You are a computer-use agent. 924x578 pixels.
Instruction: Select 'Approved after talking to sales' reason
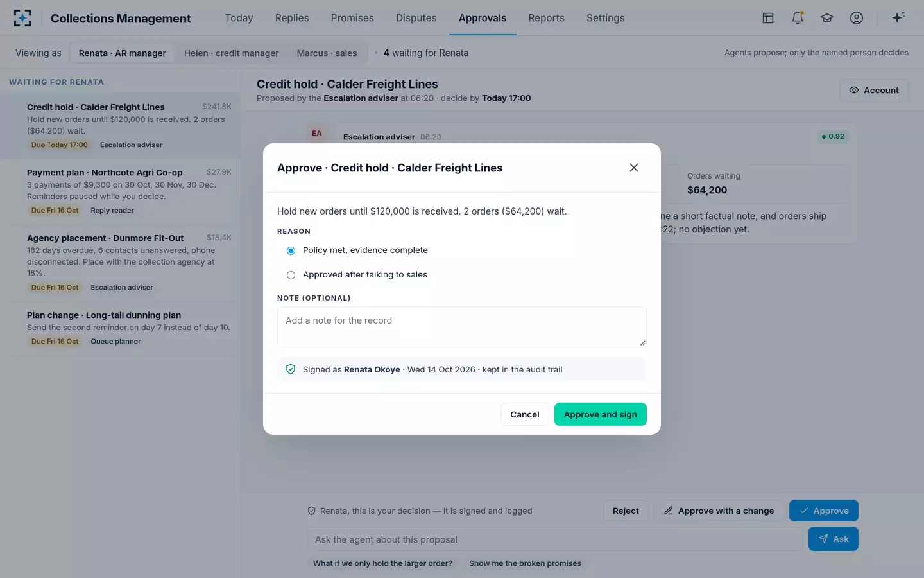[x=291, y=275]
